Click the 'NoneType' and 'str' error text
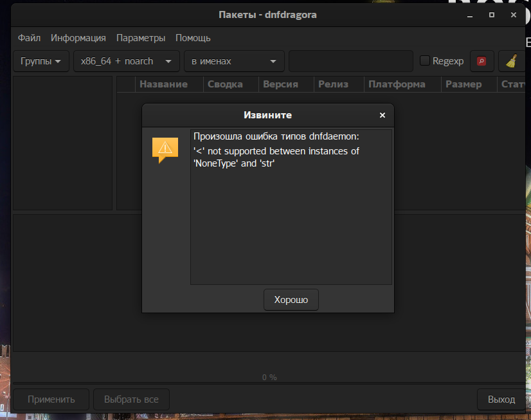This screenshot has width=531, height=420. 233,163
